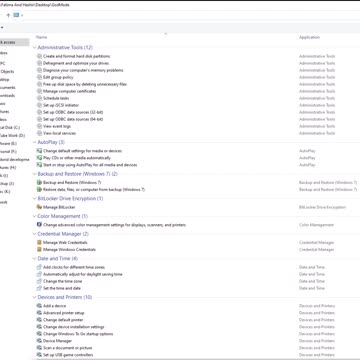Select 'Set the time and date' entry
This screenshot has height=360, width=360.
[62, 288]
